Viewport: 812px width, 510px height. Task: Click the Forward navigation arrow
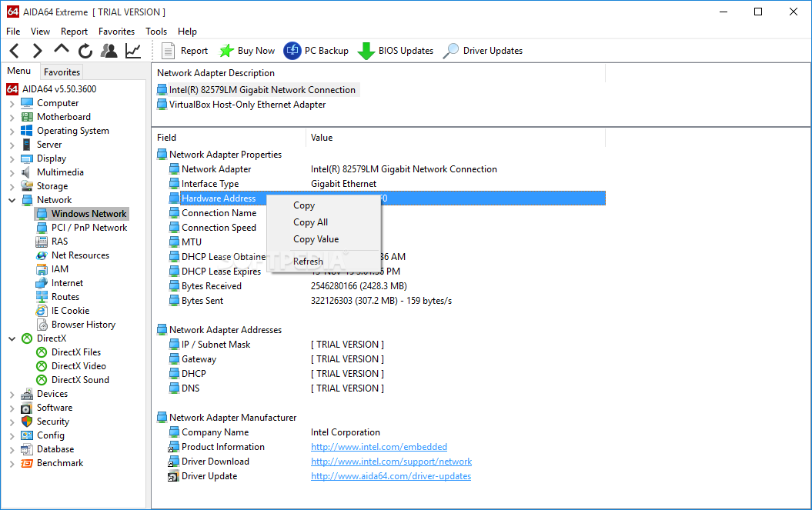[37, 51]
